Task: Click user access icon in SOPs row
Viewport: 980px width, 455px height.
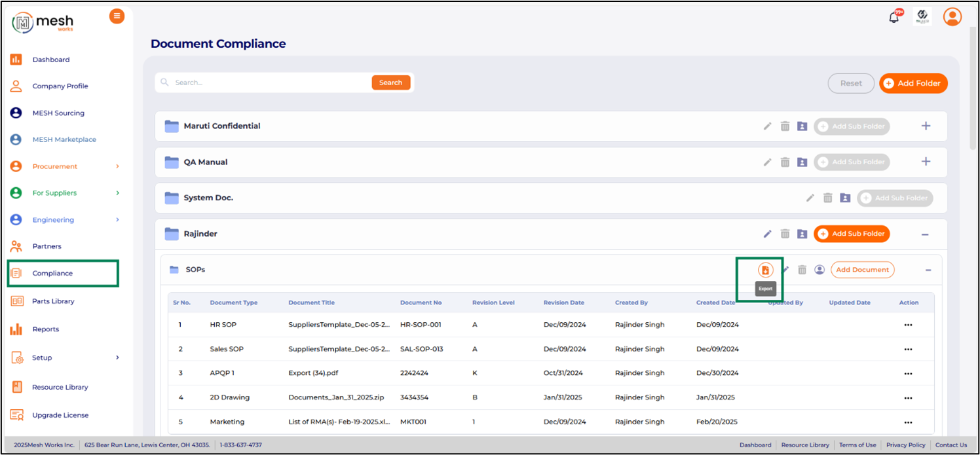Action: [x=820, y=270]
